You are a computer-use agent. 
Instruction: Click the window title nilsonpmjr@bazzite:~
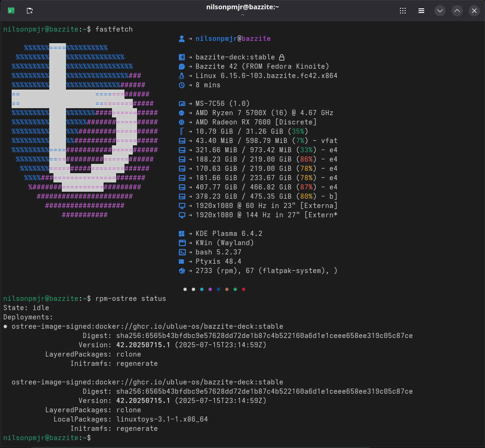coord(242,7)
